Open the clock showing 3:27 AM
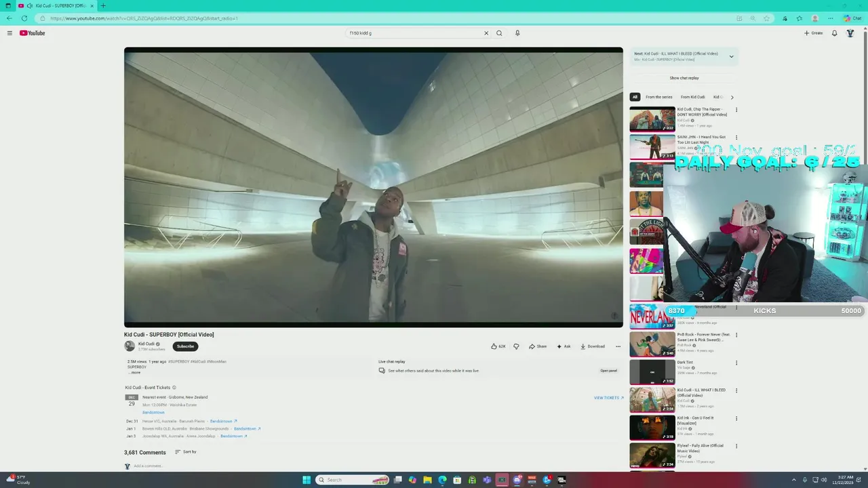 tap(844, 480)
